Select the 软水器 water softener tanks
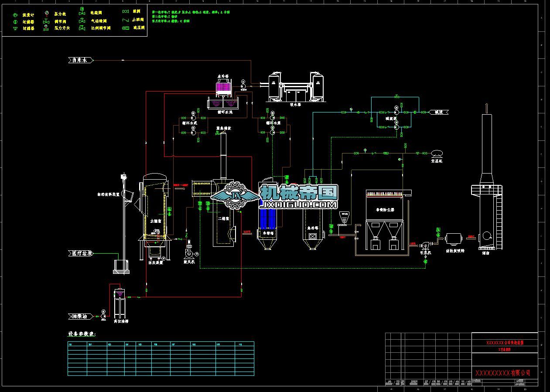This screenshot has height=392, width=550. click(296, 86)
